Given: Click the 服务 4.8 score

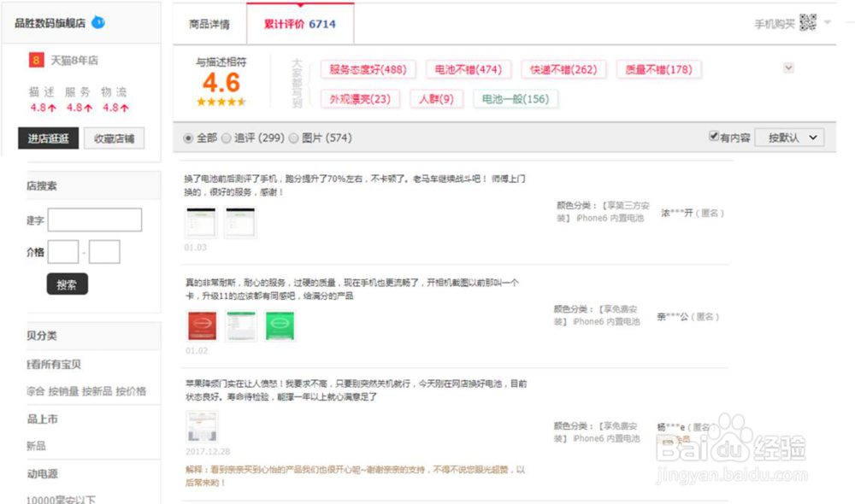Looking at the screenshot, I should (x=79, y=108).
